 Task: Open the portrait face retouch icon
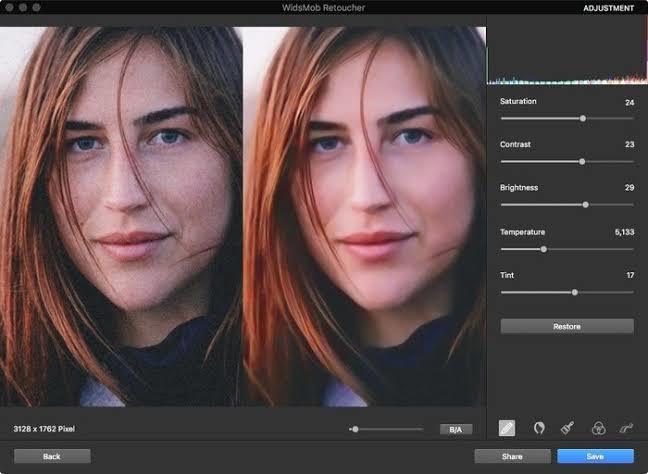pos(538,428)
